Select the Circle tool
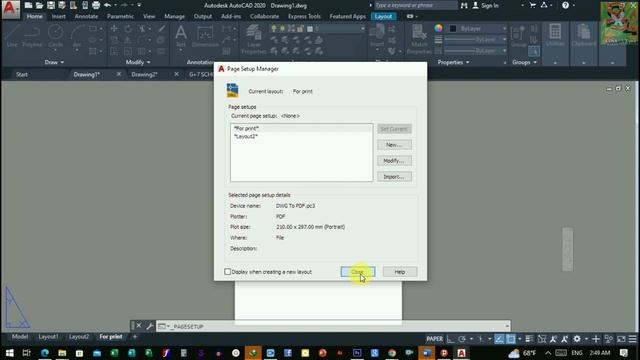 56,36
